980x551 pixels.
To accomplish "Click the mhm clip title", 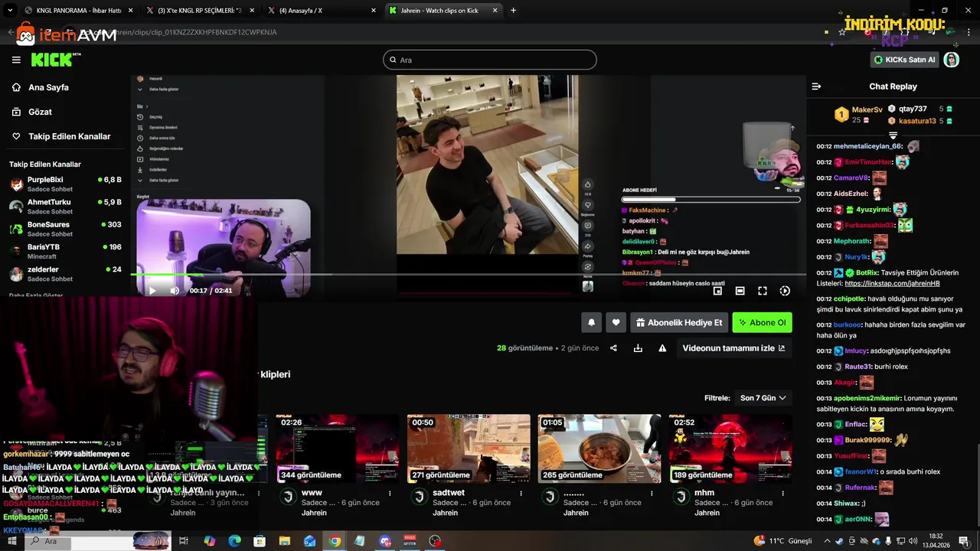I will coord(704,493).
